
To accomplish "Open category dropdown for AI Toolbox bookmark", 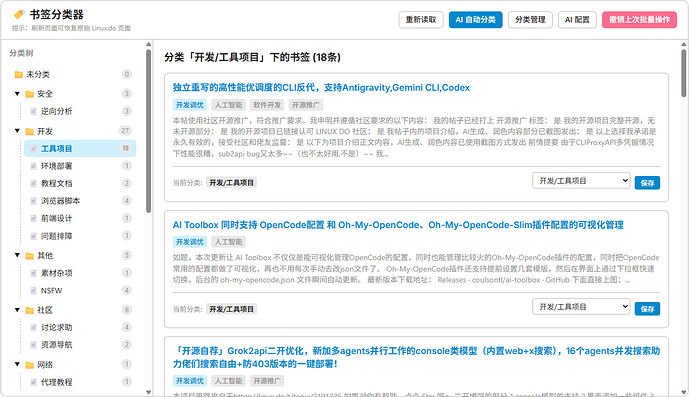I will click(x=581, y=307).
